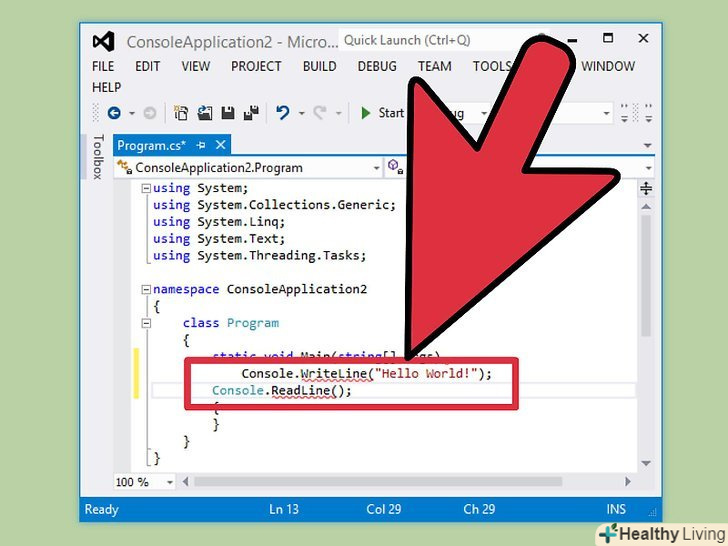
Task: Open the Navigate Backward history dropdown
Action: tap(132, 113)
